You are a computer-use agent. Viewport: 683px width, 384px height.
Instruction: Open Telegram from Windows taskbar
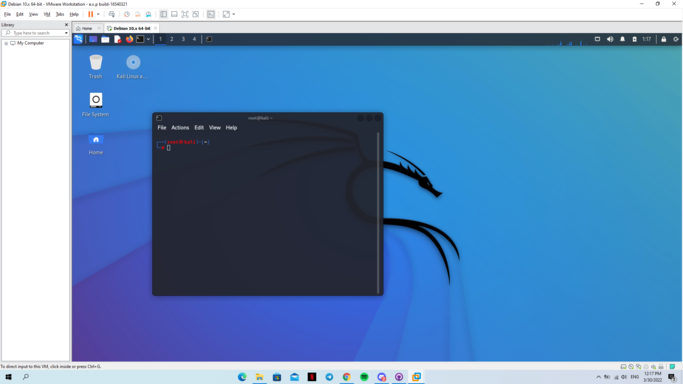pyautogui.click(x=329, y=377)
